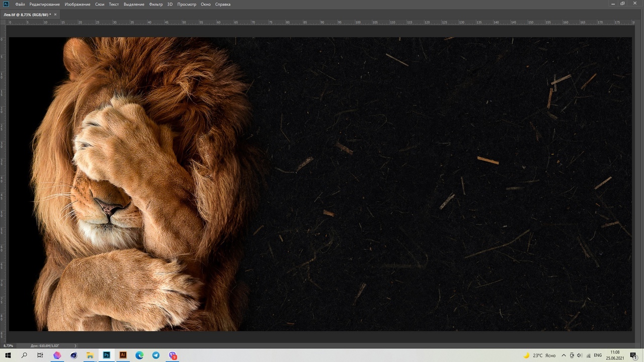This screenshot has height=362, width=644.
Task: Click the Photoshop taskbar icon
Action: pyautogui.click(x=107, y=355)
